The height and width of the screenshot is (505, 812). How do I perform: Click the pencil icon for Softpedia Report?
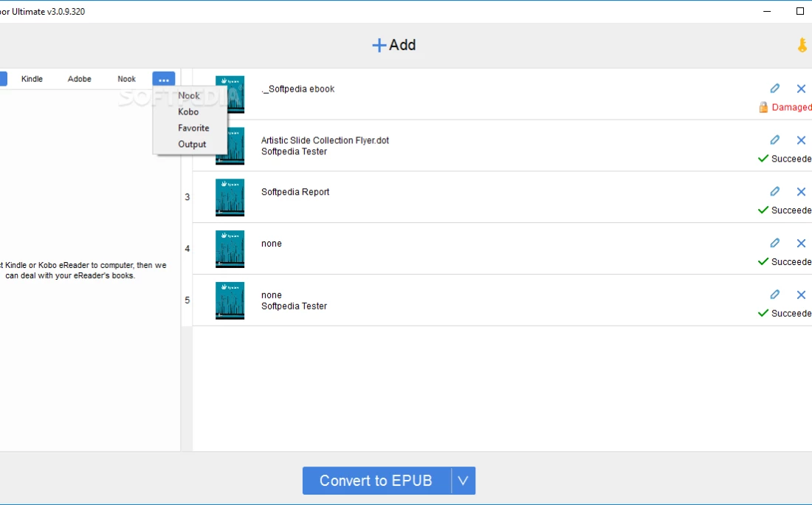pyautogui.click(x=774, y=192)
